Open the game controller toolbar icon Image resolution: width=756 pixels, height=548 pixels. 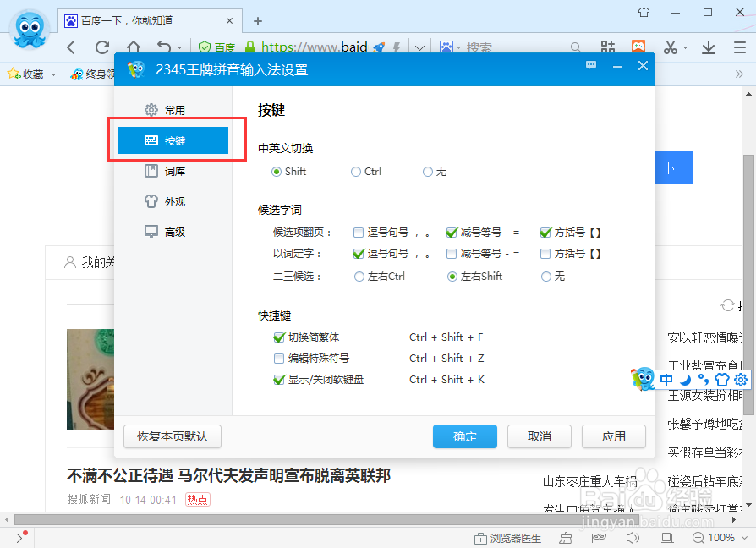click(638, 47)
